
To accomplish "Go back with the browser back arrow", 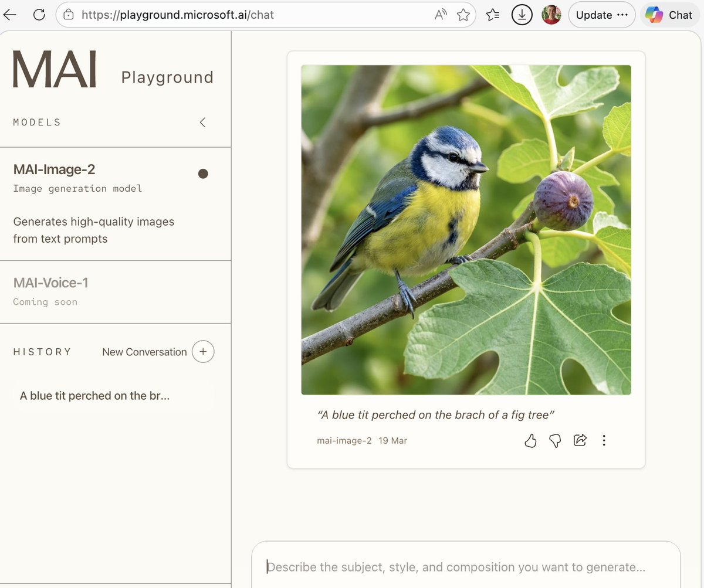I will 10,15.
